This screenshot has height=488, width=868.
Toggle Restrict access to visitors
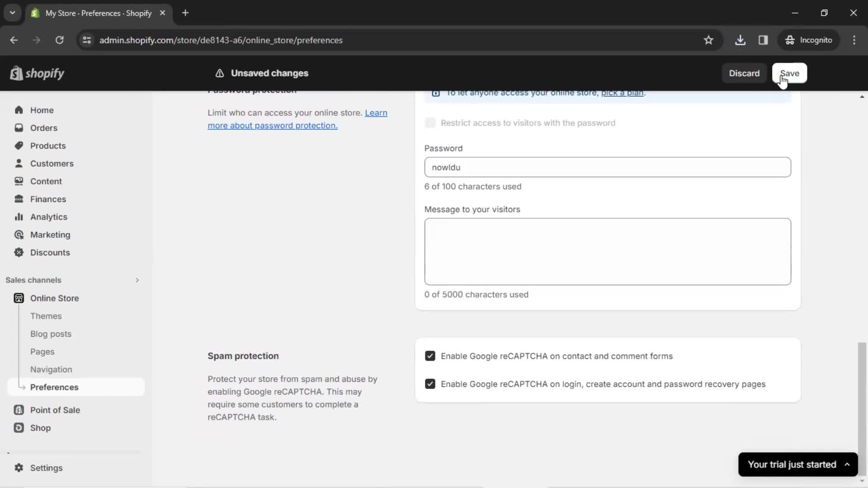[x=430, y=123]
